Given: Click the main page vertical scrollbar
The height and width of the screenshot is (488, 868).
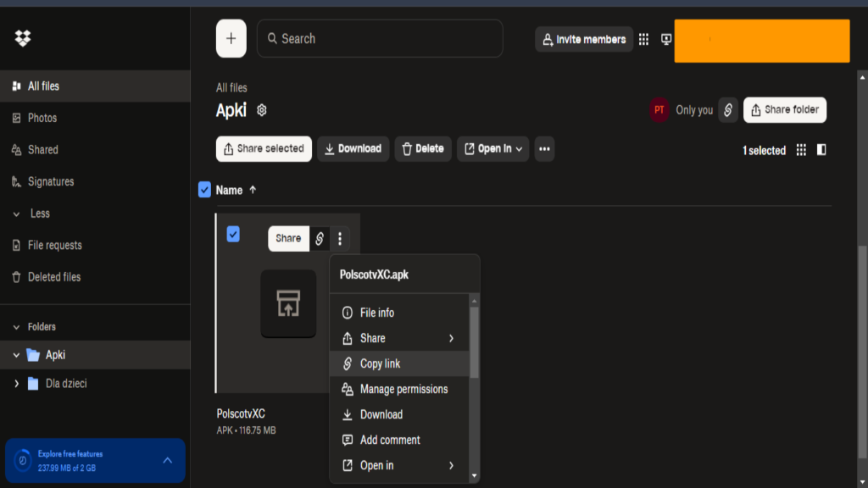Looking at the screenshot, I should tap(862, 352).
